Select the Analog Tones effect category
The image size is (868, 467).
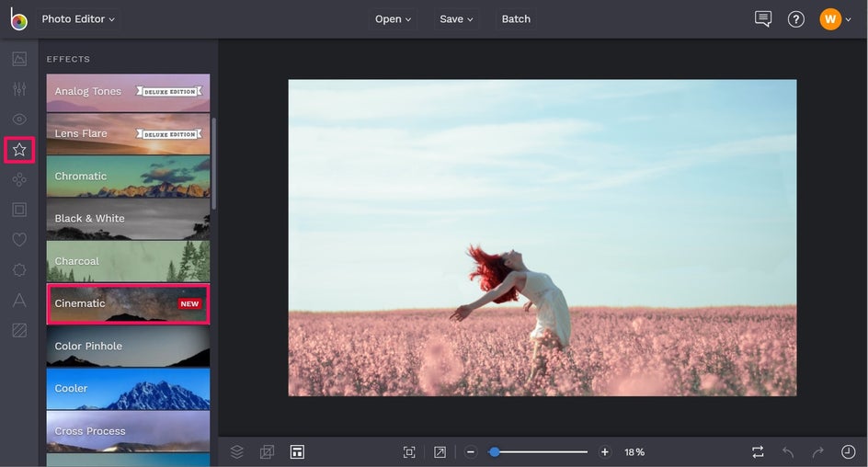coord(128,93)
